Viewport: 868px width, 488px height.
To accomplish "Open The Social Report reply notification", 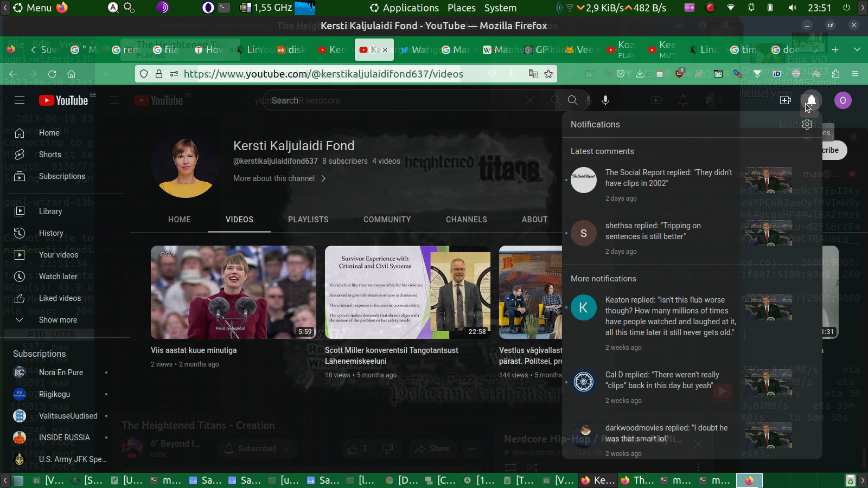I will coord(692,184).
